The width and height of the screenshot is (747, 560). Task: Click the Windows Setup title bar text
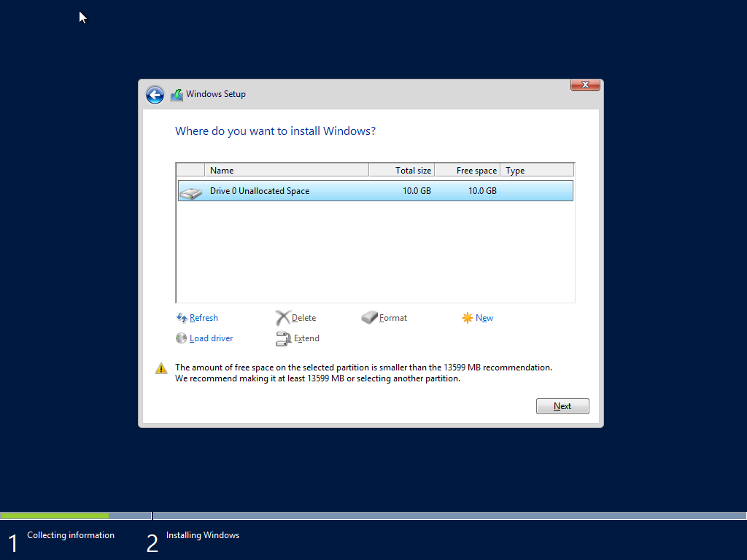(215, 94)
